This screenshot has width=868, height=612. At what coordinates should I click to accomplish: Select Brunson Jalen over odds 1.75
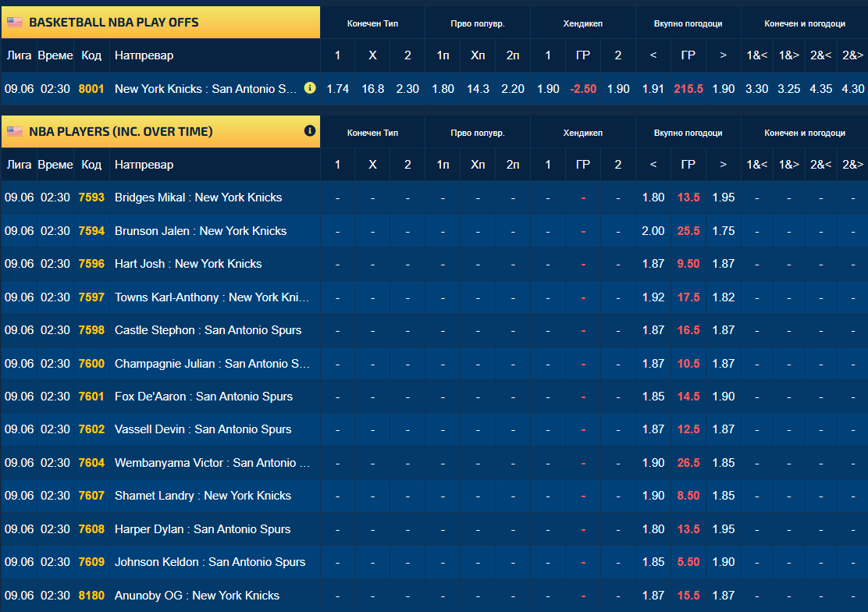click(723, 231)
